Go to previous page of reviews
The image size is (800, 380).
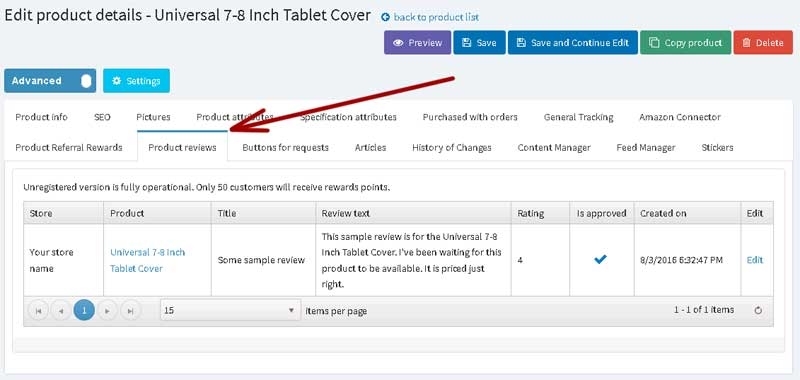[61, 310]
